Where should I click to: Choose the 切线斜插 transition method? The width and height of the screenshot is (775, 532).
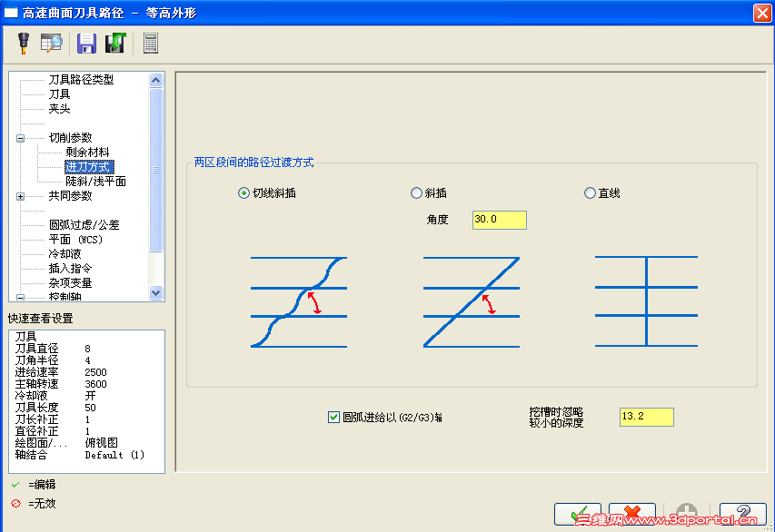point(243,192)
